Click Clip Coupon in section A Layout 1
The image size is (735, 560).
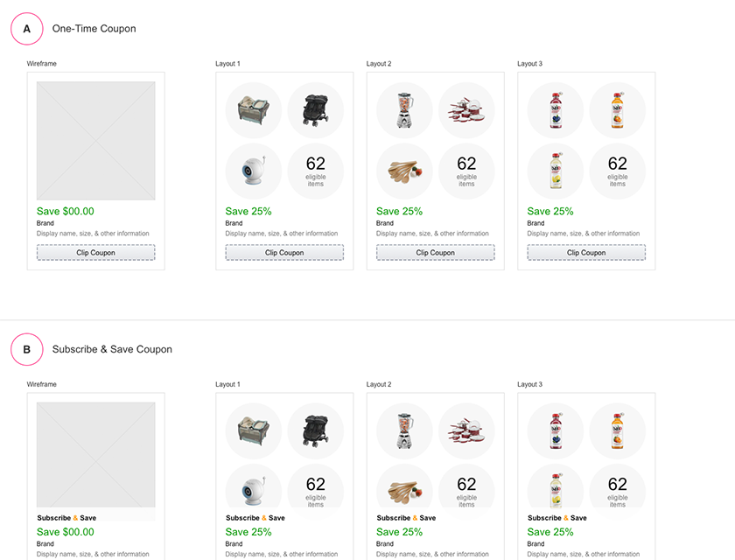click(284, 253)
